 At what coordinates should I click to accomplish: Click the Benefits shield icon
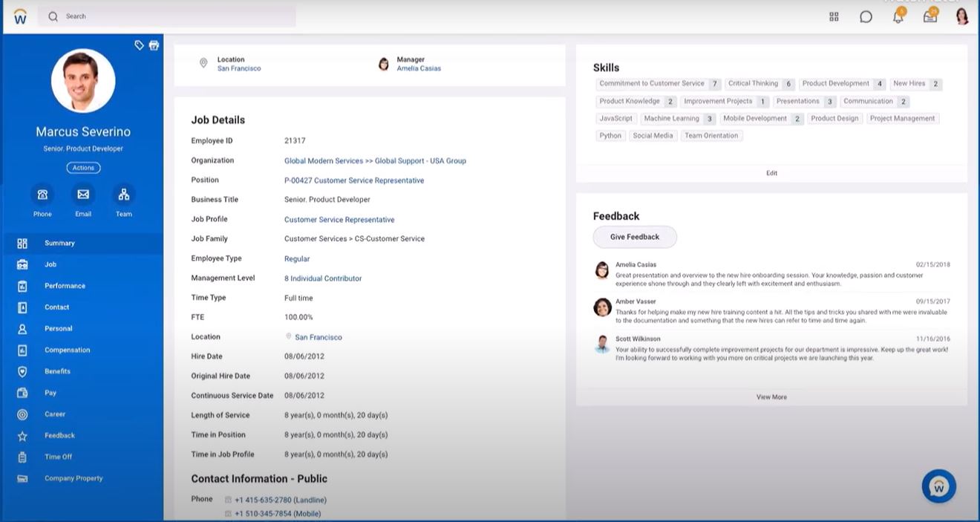(22, 371)
